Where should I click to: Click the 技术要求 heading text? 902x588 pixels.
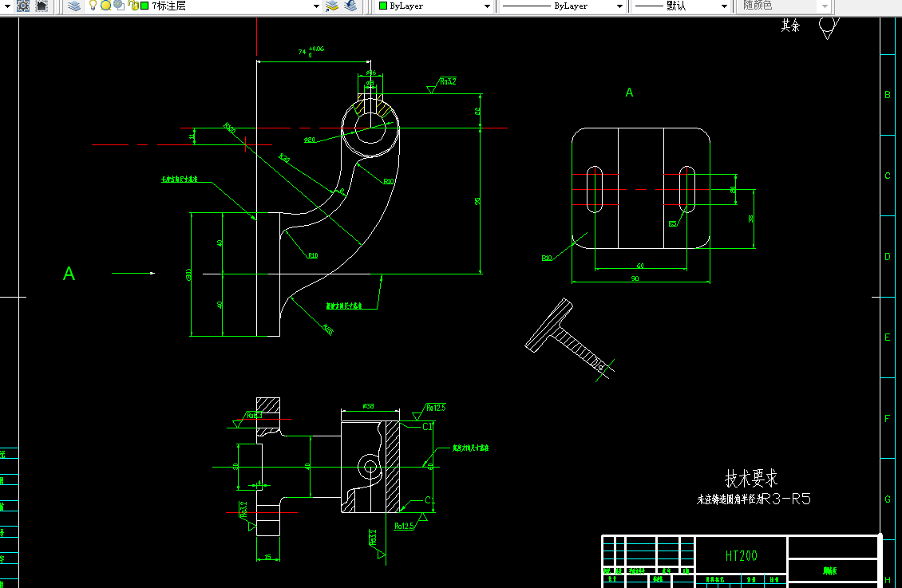coord(750,478)
